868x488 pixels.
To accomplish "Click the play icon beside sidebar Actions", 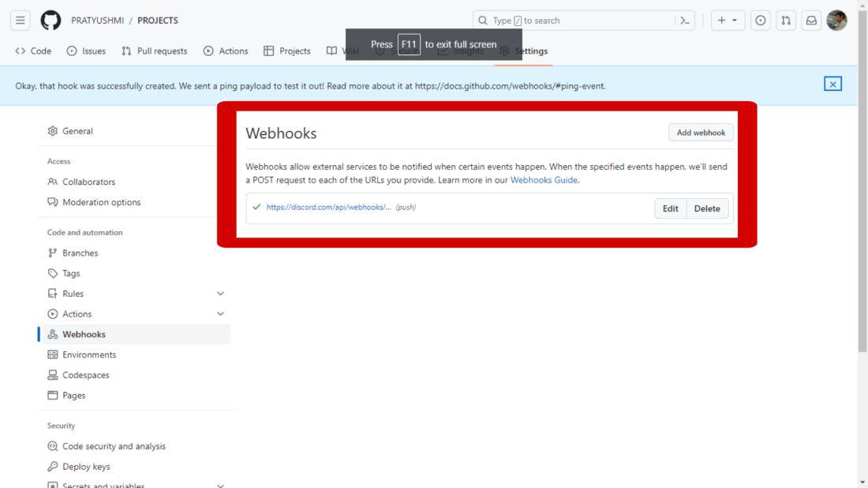I will point(53,314).
